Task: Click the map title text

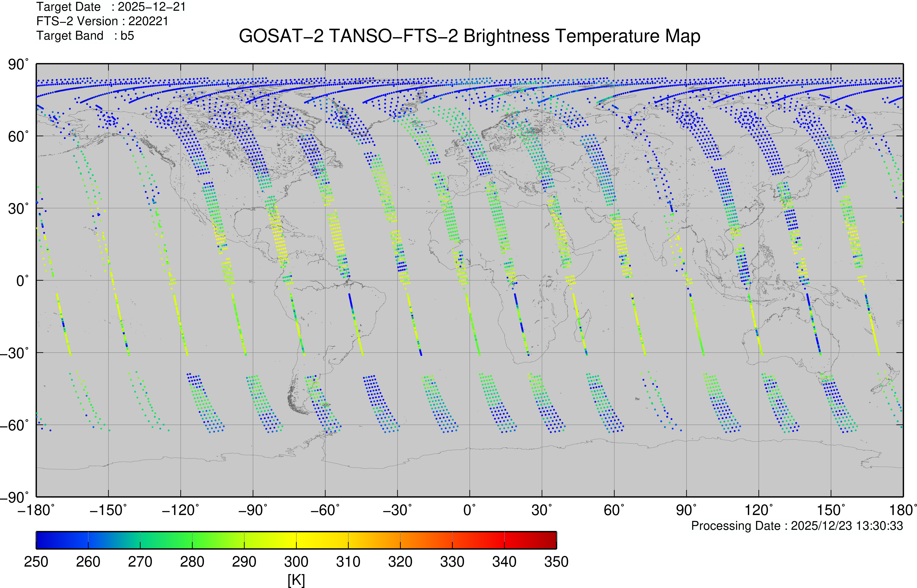Action: pos(469,36)
